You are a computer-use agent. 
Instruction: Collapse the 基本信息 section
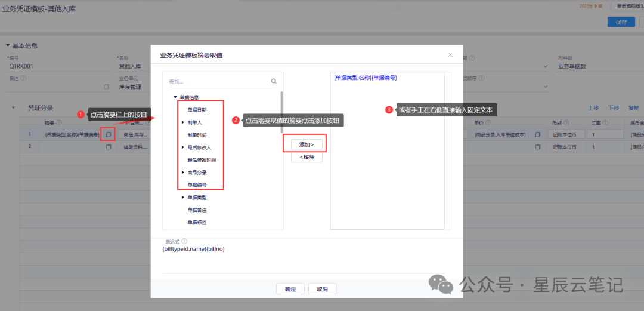click(8, 45)
